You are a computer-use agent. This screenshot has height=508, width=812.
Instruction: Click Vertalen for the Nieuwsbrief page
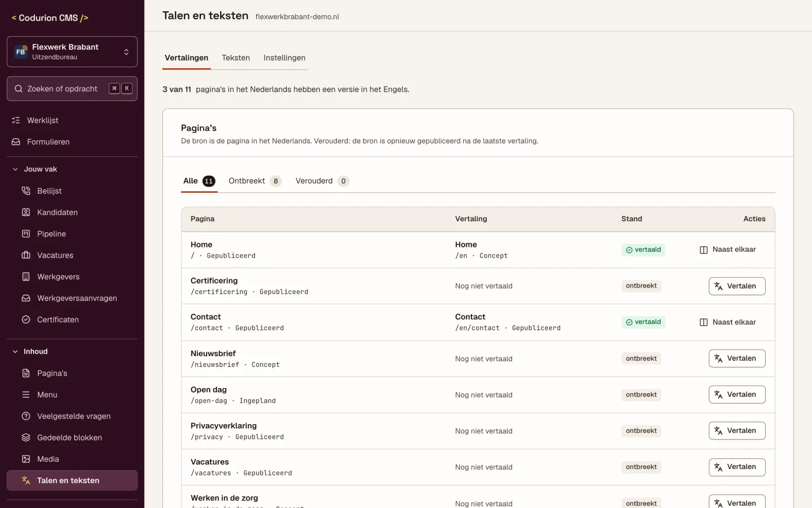click(737, 359)
